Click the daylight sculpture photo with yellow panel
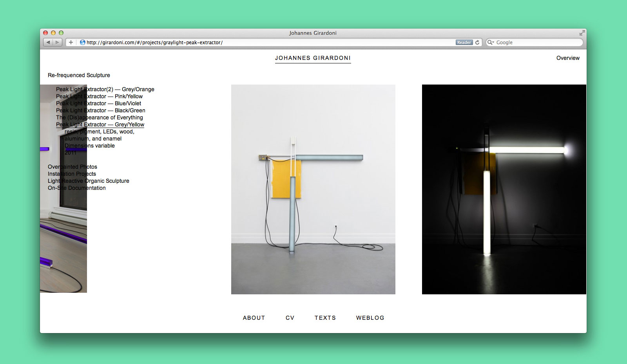 313,189
